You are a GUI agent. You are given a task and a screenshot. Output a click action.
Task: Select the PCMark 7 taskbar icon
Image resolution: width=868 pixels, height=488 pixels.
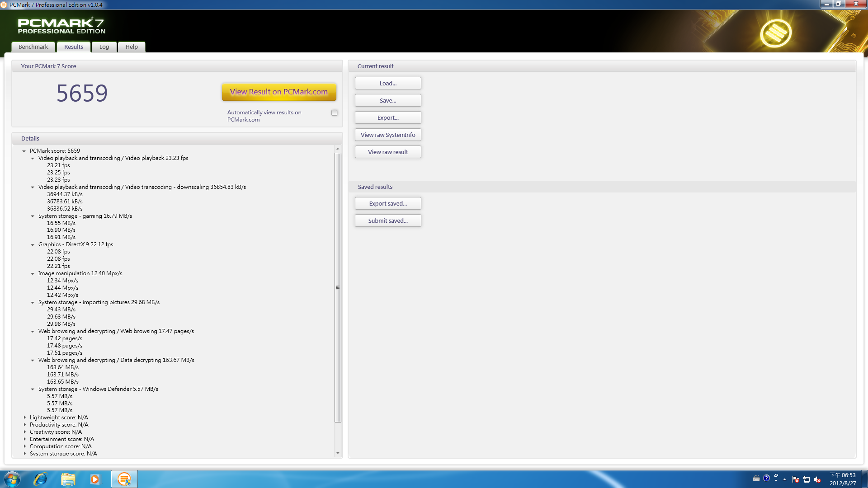point(124,479)
